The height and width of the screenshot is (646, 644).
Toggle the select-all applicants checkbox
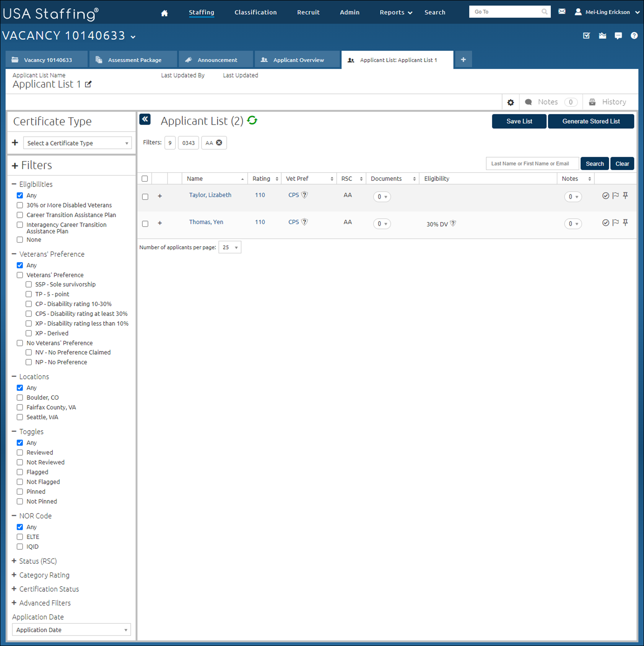pos(145,179)
